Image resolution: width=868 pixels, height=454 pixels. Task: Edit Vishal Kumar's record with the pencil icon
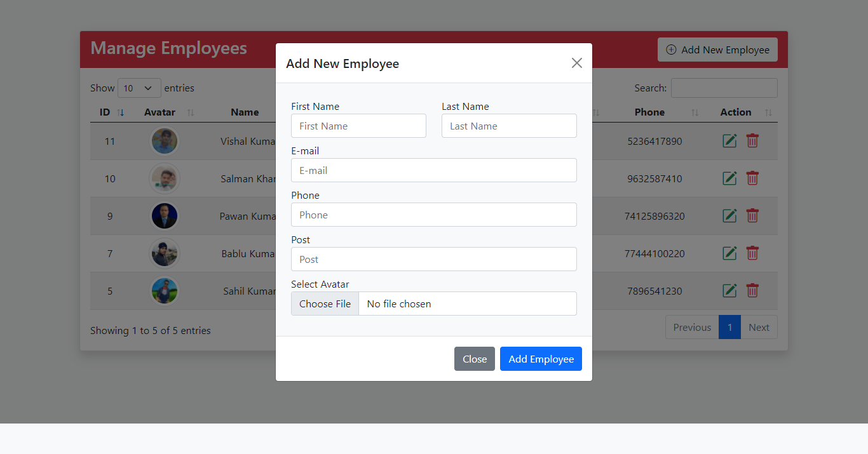click(729, 141)
